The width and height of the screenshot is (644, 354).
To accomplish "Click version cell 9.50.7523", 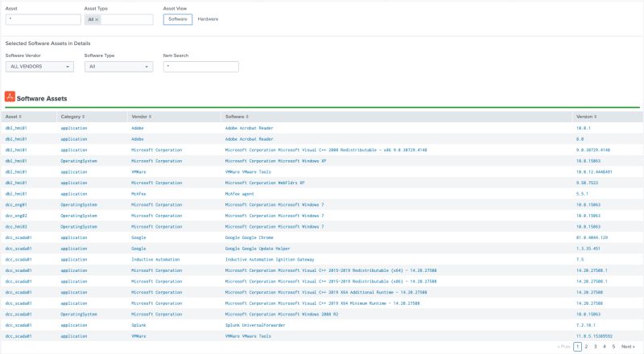I will point(587,183).
